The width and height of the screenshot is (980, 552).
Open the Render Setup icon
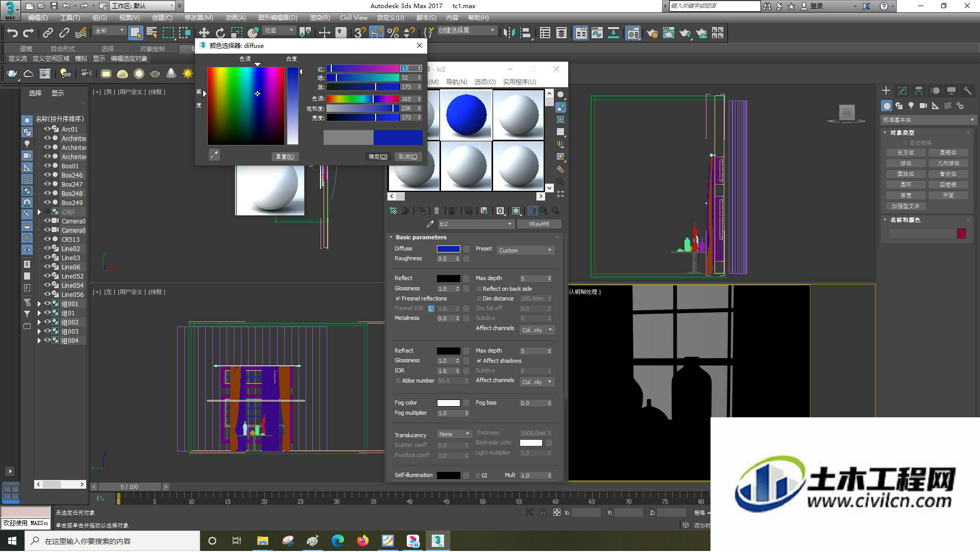pos(652,33)
